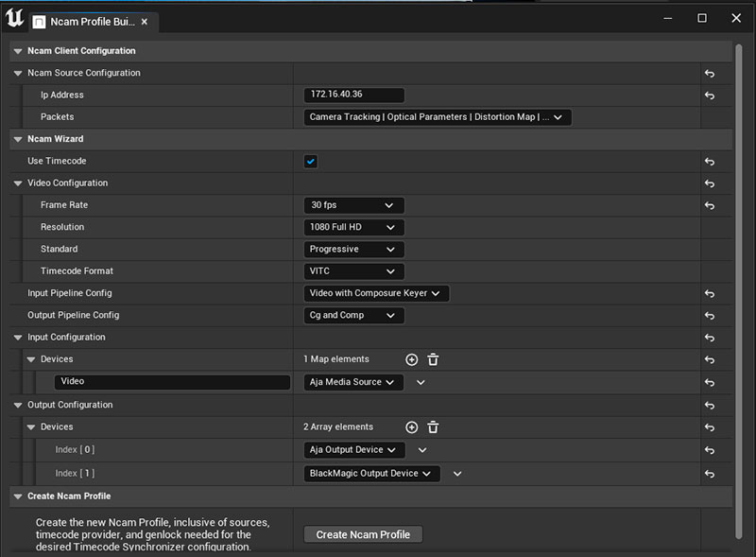This screenshot has width=756, height=557.
Task: Collapse Ncam Source Configuration group
Action: [18, 74]
